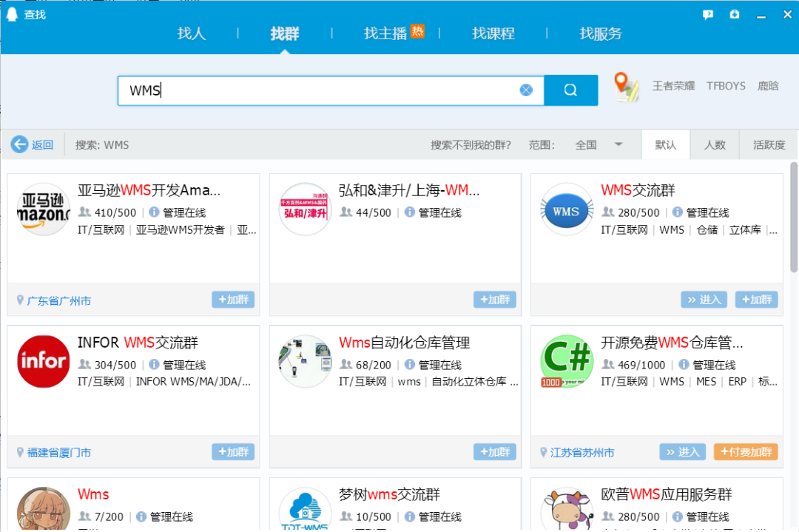Click the QQ penguin logo icon
Viewport: 799px width, 532px height.
(x=12, y=14)
